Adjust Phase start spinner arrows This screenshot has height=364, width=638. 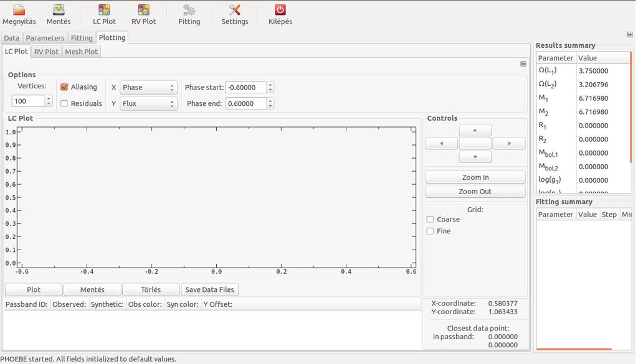(270, 87)
